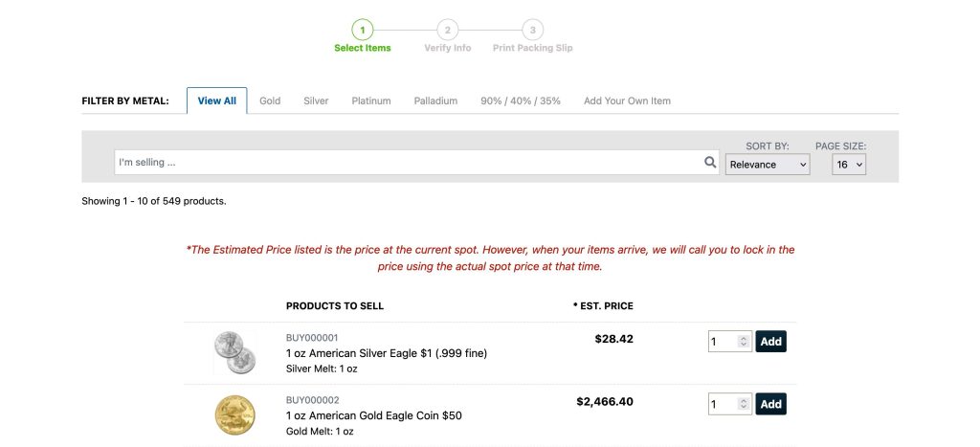
Task: Open the Sort By Relevance dropdown
Action: [x=767, y=165]
